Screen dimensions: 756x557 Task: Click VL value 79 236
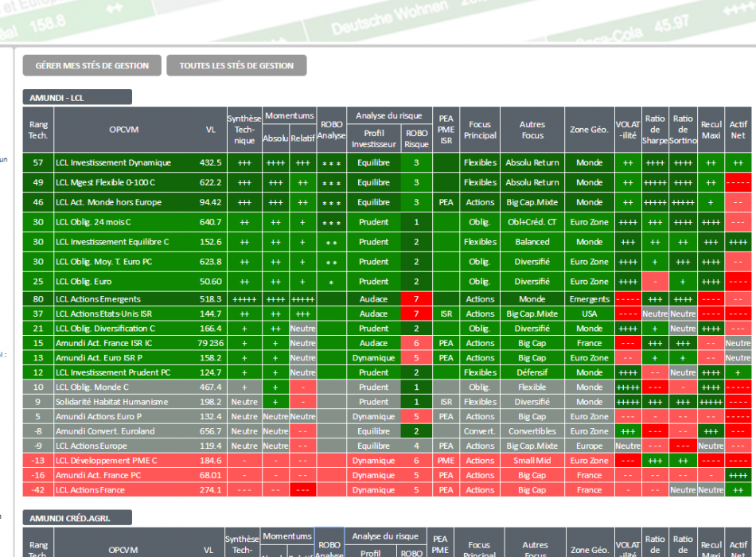coord(211,343)
